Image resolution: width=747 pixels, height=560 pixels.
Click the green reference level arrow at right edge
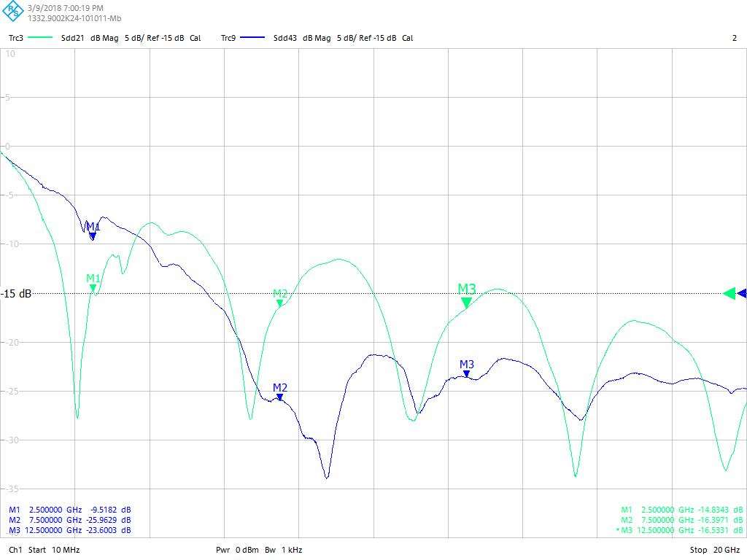[729, 293]
